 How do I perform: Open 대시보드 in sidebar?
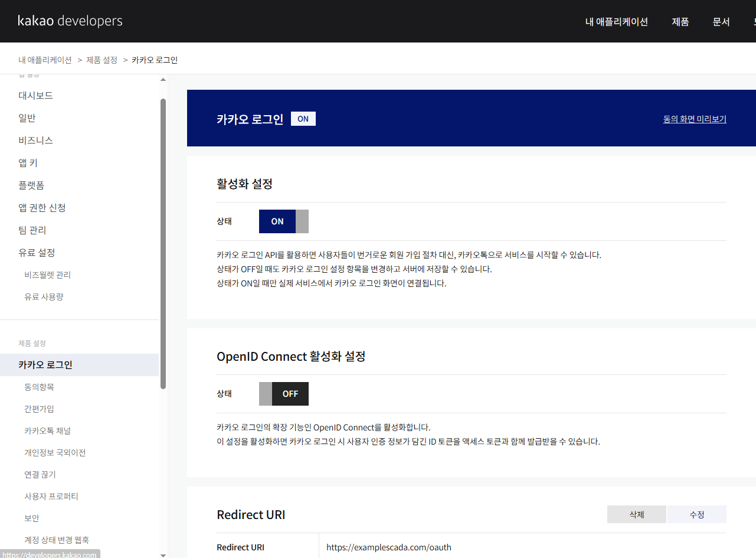click(x=36, y=96)
